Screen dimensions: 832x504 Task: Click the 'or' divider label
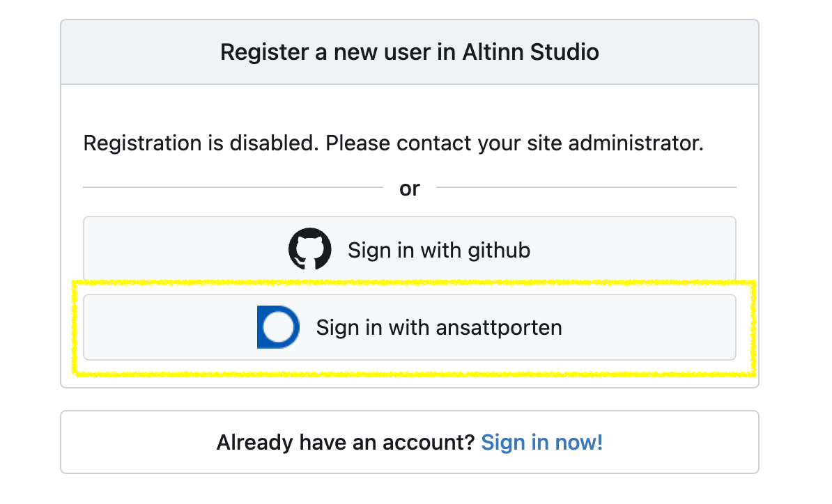(409, 189)
